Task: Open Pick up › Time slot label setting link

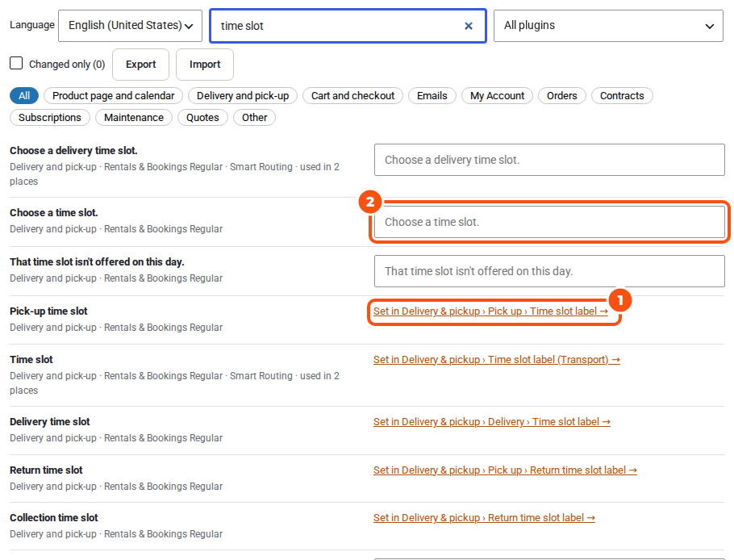Action: tap(490, 311)
